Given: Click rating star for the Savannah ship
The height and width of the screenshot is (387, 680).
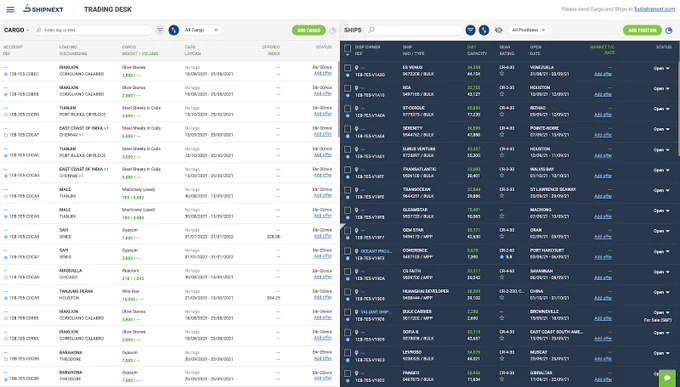Looking at the screenshot, I should coord(502,277).
